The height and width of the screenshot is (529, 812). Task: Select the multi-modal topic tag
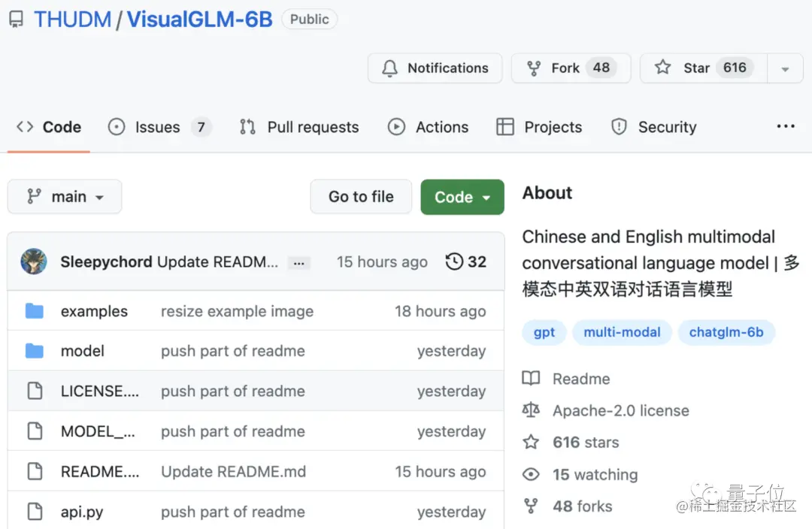tap(622, 332)
